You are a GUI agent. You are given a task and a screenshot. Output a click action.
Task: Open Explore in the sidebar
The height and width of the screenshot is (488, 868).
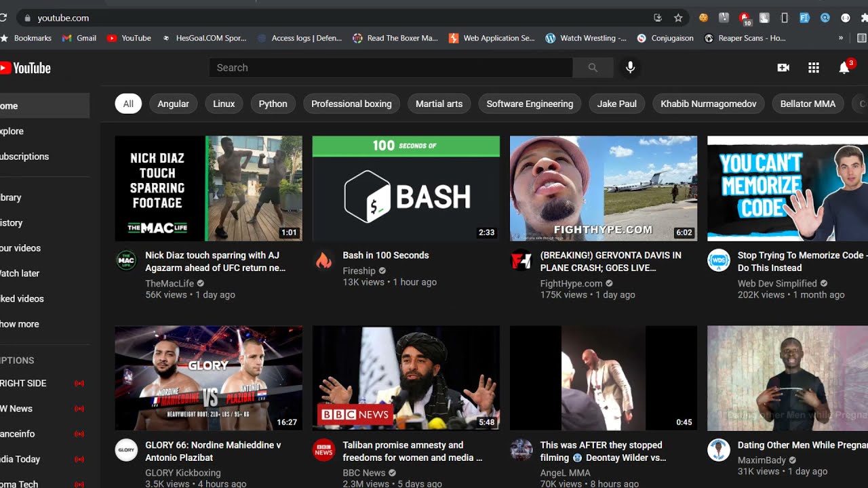coord(44,131)
